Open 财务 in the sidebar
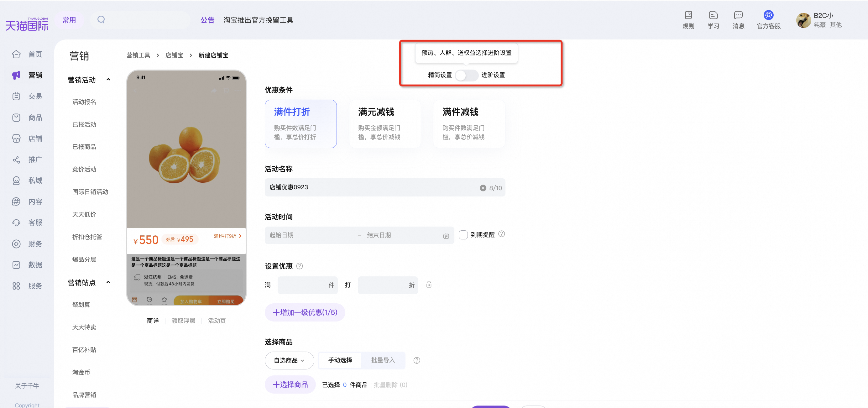This screenshot has width=868, height=408. click(27, 243)
